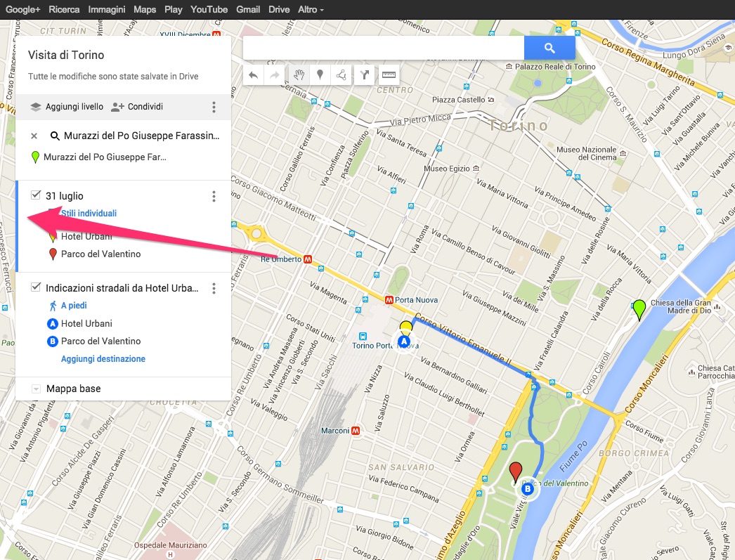Select the hand pan tool
This screenshot has height=560, width=735.
click(299, 75)
